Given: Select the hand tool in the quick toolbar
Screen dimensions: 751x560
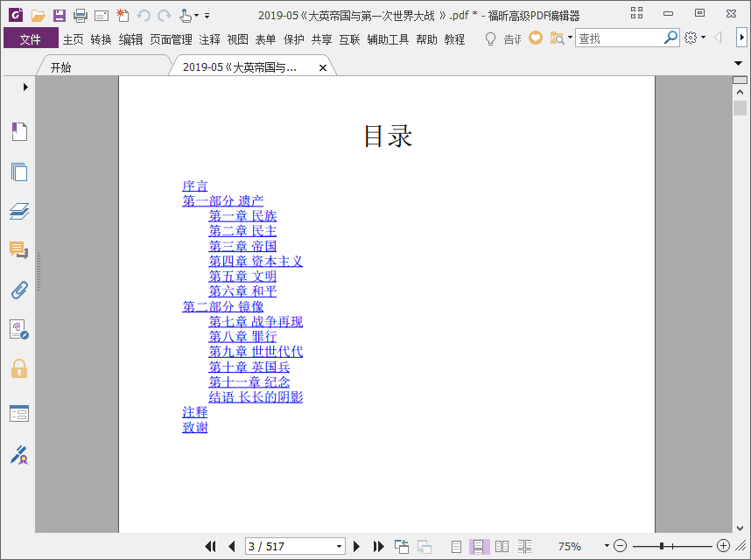Looking at the screenshot, I should (x=186, y=16).
